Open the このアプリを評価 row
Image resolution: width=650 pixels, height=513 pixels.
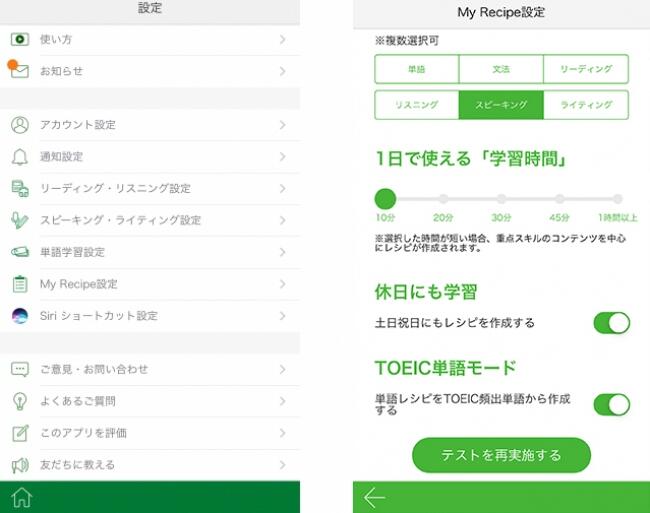point(83,433)
